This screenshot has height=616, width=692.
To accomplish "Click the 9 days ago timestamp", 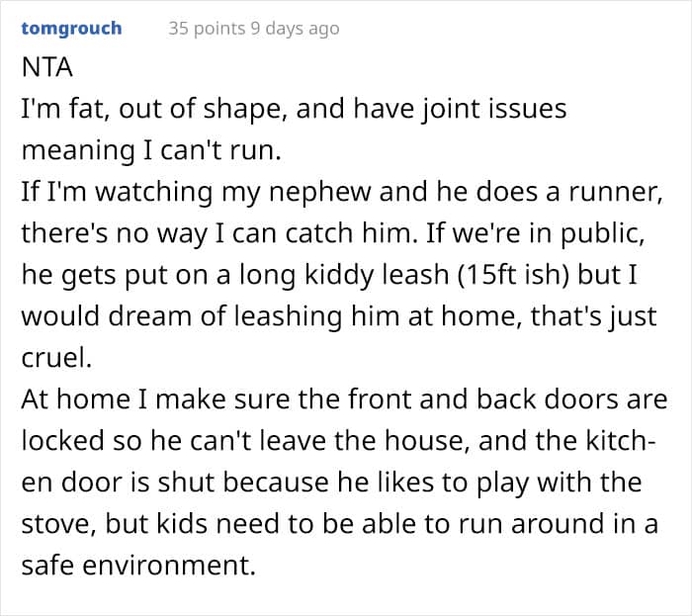I will point(295,29).
